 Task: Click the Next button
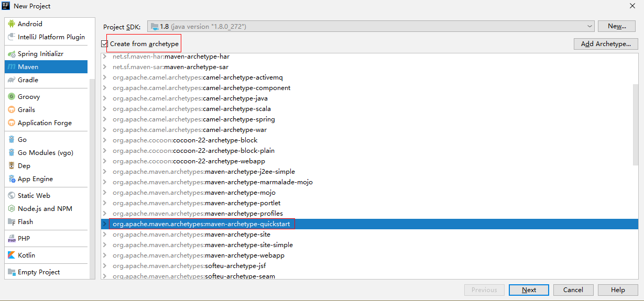[x=529, y=290]
